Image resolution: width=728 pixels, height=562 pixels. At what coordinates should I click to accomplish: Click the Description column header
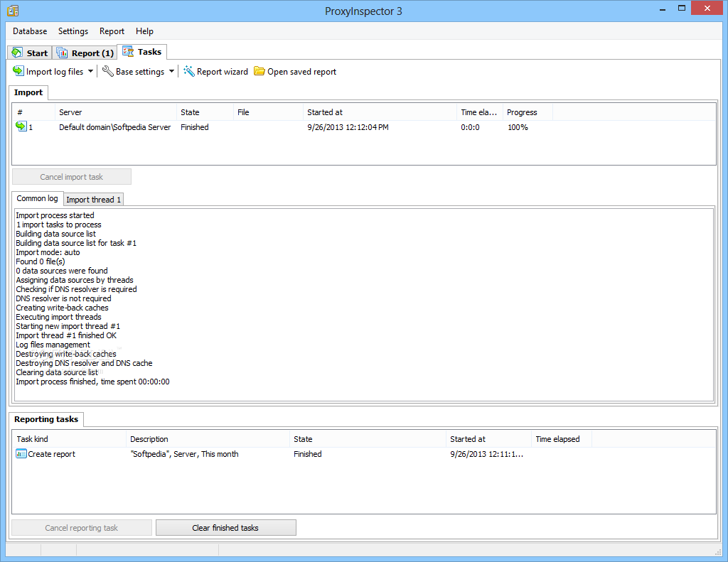(x=208, y=439)
